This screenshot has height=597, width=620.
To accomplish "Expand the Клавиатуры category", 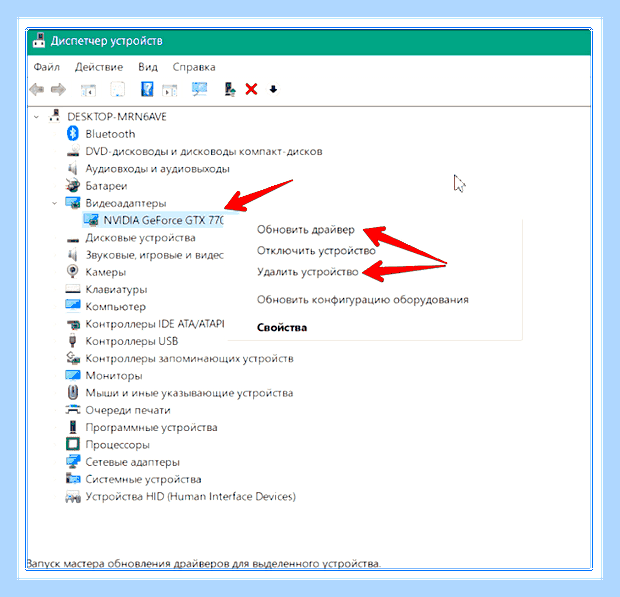I will click(55, 289).
